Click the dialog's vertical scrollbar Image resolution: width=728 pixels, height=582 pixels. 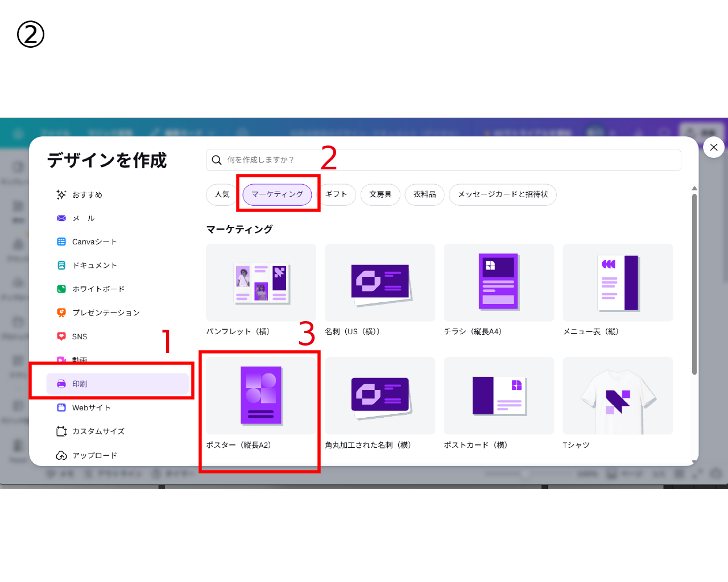(x=694, y=284)
